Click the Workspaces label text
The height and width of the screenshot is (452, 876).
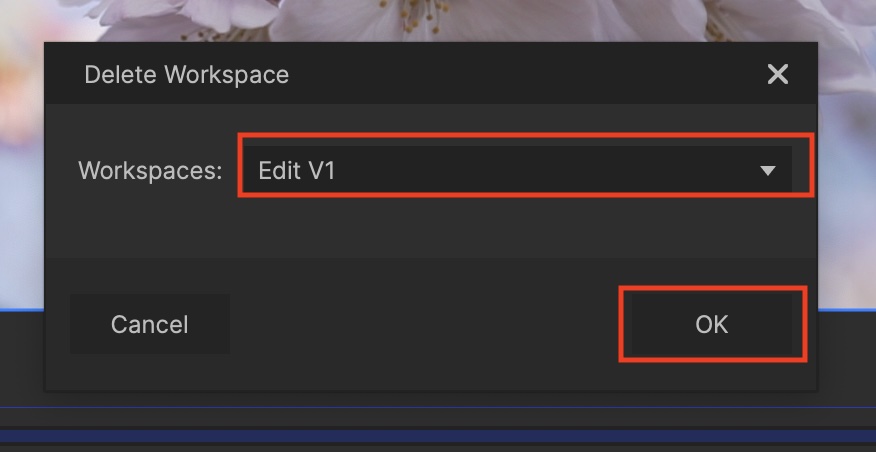150,171
